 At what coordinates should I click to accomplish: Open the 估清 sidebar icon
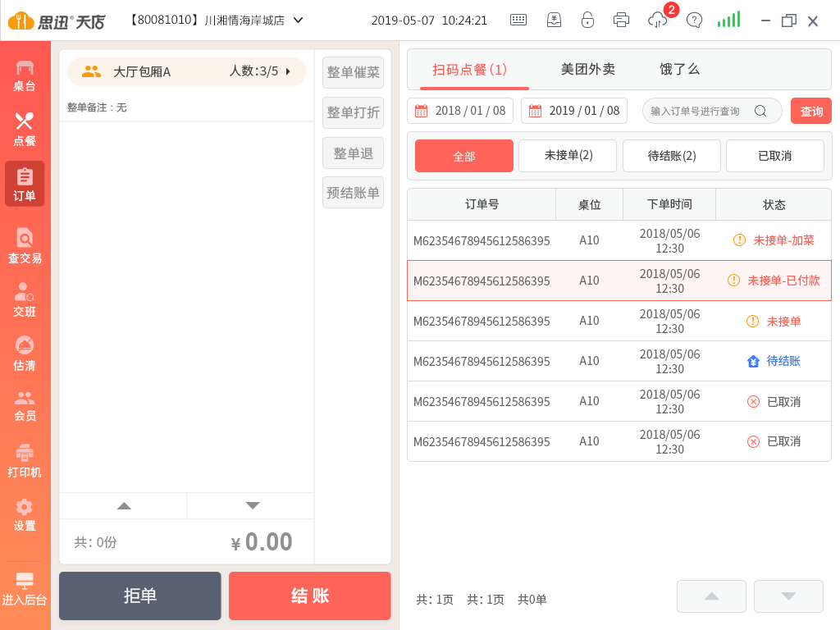point(25,354)
